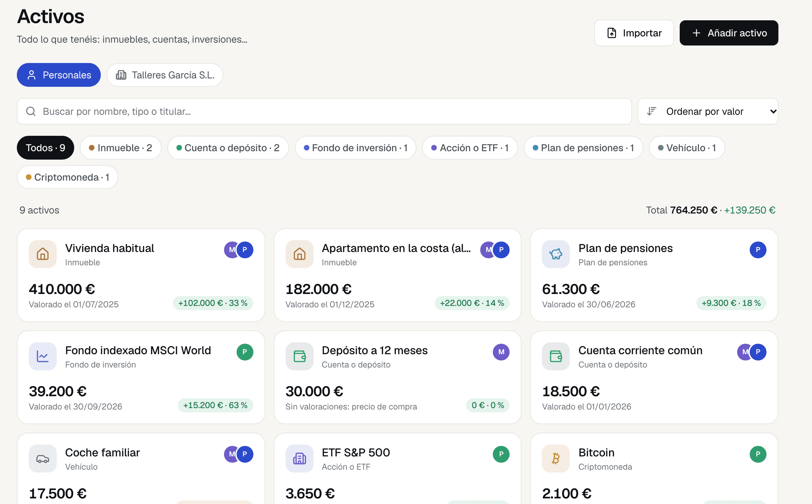Open the Cuenta corriente común card title

click(x=640, y=350)
